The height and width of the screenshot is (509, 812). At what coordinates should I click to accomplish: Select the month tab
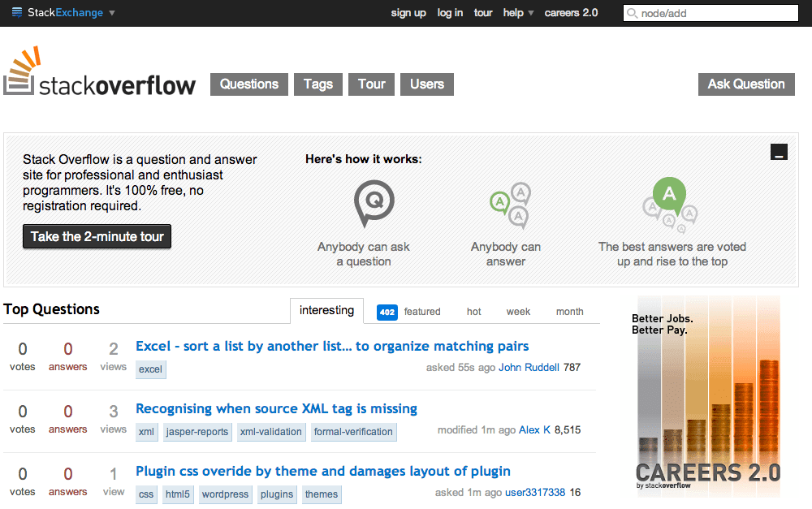coord(570,312)
